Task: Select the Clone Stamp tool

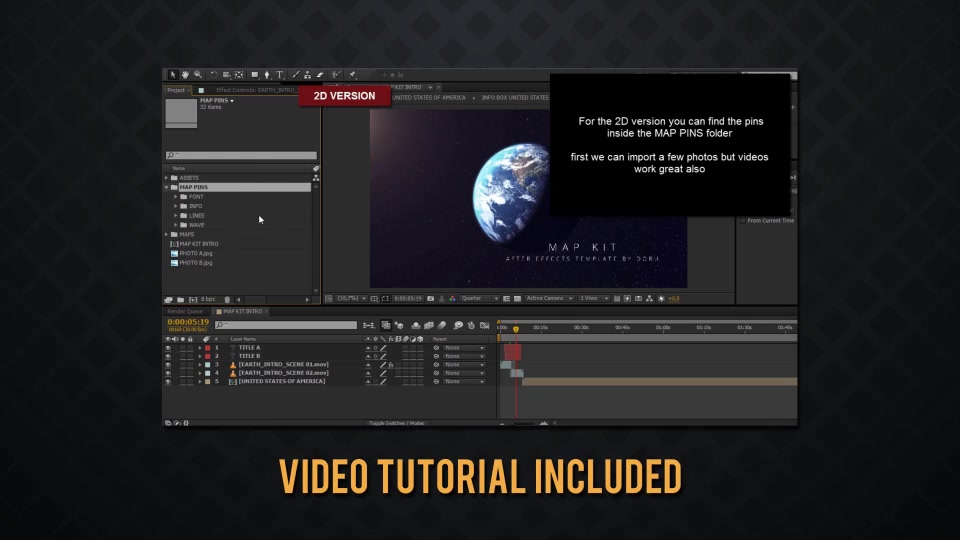Action: point(307,75)
